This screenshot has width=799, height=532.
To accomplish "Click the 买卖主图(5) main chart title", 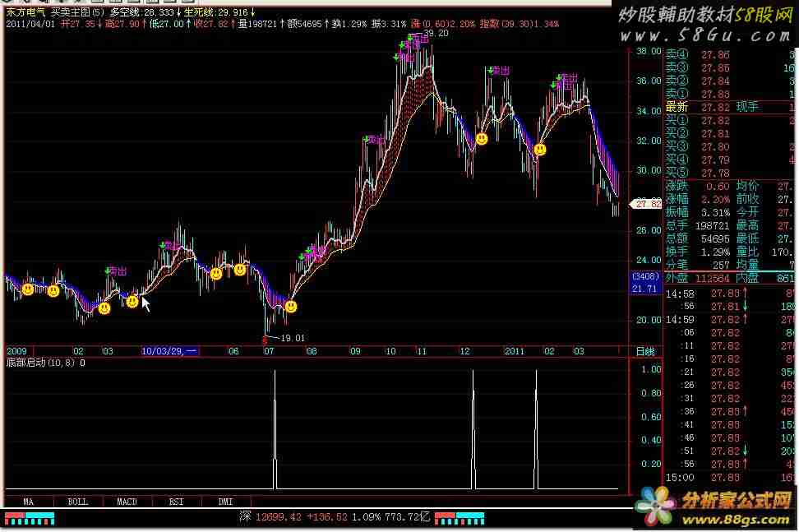I will point(77,12).
